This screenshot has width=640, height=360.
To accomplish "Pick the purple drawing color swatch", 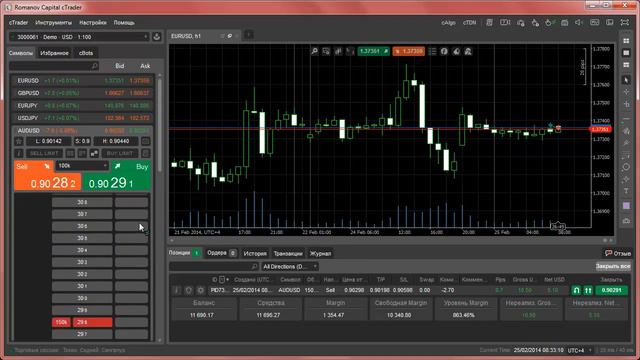I will tap(626, 206).
